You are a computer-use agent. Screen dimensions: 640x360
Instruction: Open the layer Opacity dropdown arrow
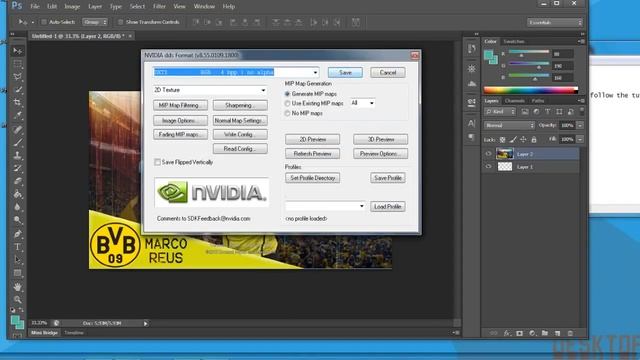[580, 125]
